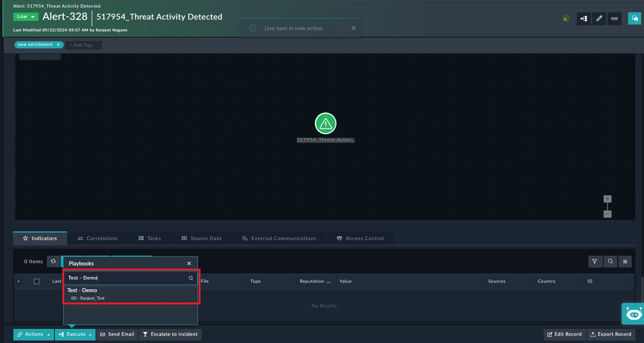Dismiss the Live sync notification

pyautogui.click(x=353, y=28)
